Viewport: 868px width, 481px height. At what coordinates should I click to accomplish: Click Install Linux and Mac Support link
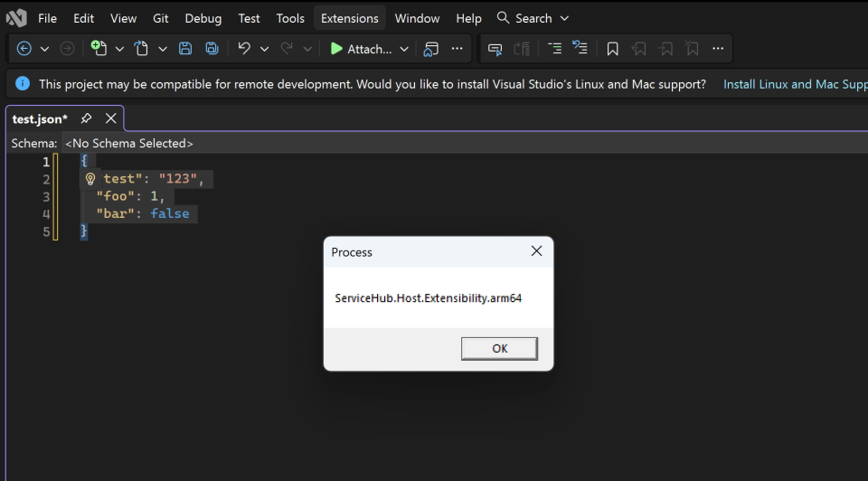pos(796,84)
